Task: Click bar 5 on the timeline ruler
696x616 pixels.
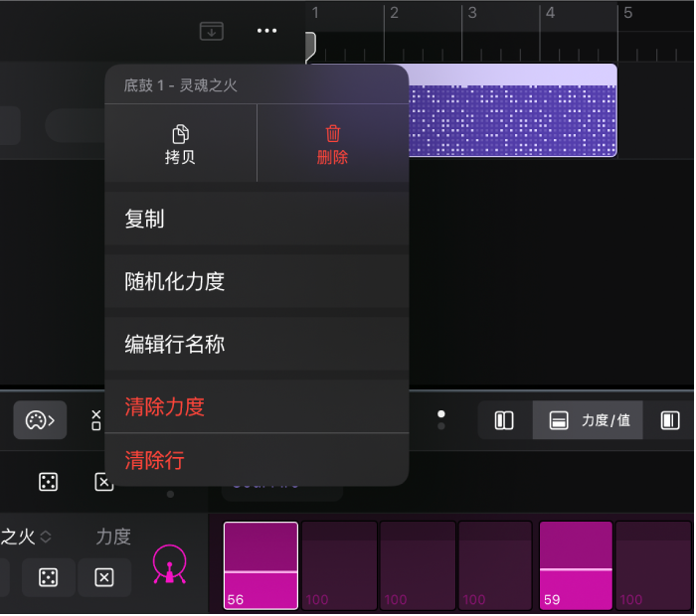Action: coord(629,13)
